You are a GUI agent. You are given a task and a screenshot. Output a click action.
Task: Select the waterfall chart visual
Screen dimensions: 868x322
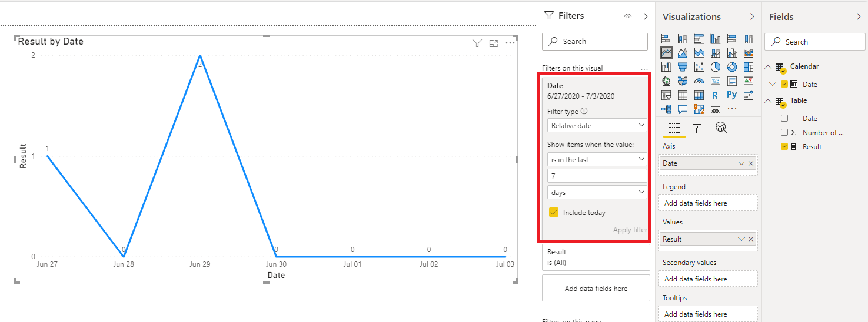(x=666, y=67)
